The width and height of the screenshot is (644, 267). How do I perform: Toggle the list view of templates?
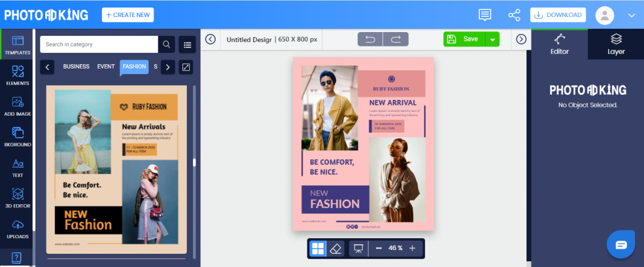[187, 45]
